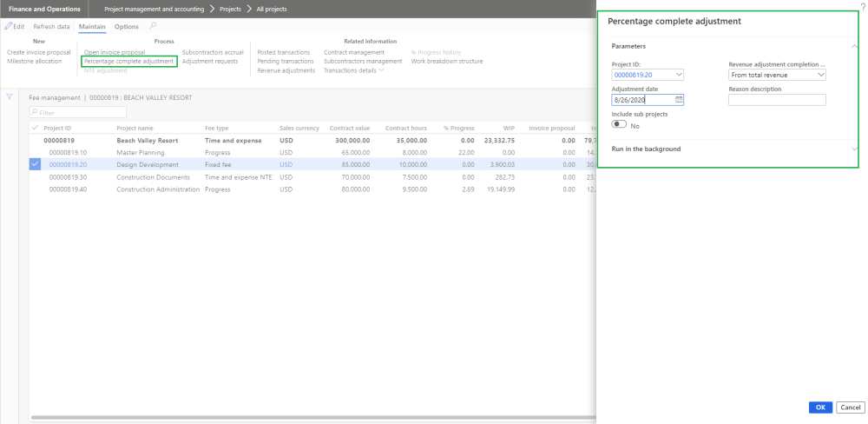Click the select-all checkmark in grid header
Viewport: 868px width, 424px height.
(35, 128)
